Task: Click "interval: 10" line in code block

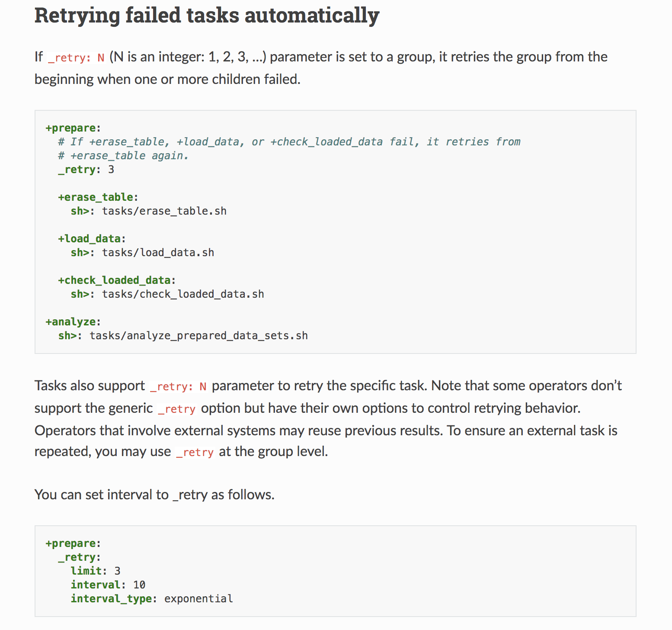Action: click(x=108, y=585)
